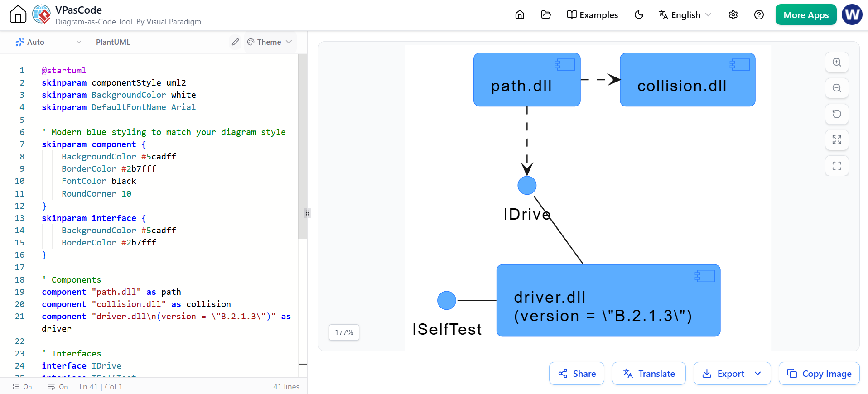Click the home outline icon beside the logo

[x=18, y=14]
